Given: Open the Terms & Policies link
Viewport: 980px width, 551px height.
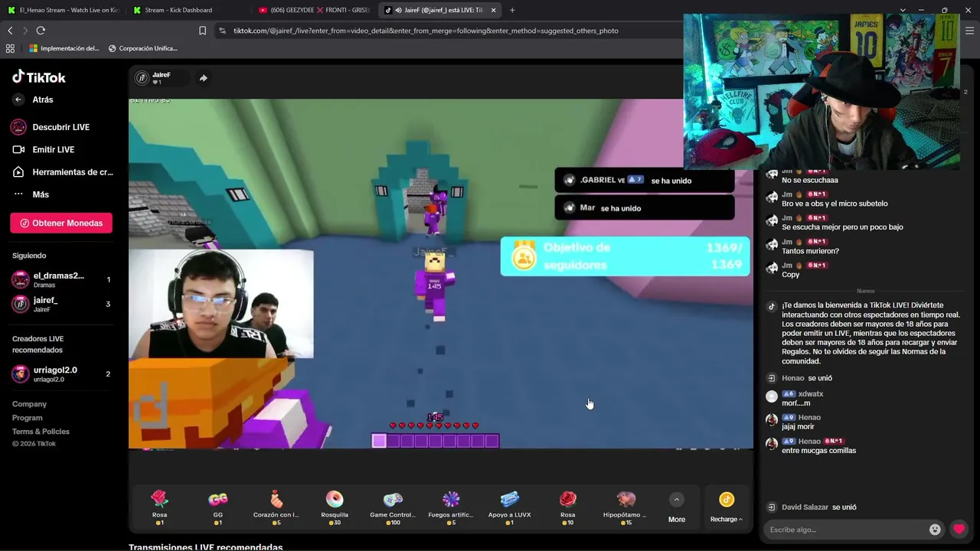Looking at the screenshot, I should pos(41,432).
